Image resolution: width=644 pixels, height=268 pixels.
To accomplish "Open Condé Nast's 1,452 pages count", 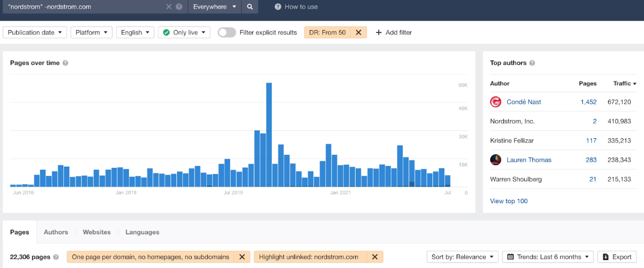I will [x=588, y=102].
